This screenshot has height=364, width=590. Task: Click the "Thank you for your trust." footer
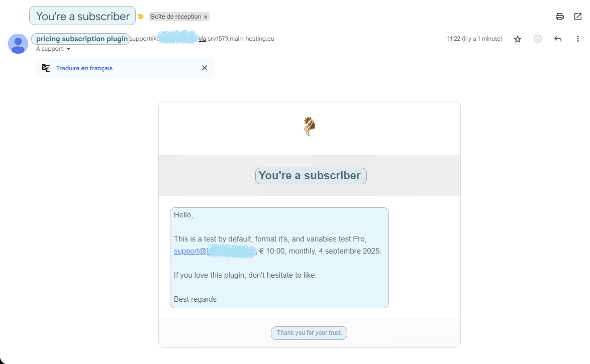[x=309, y=333]
